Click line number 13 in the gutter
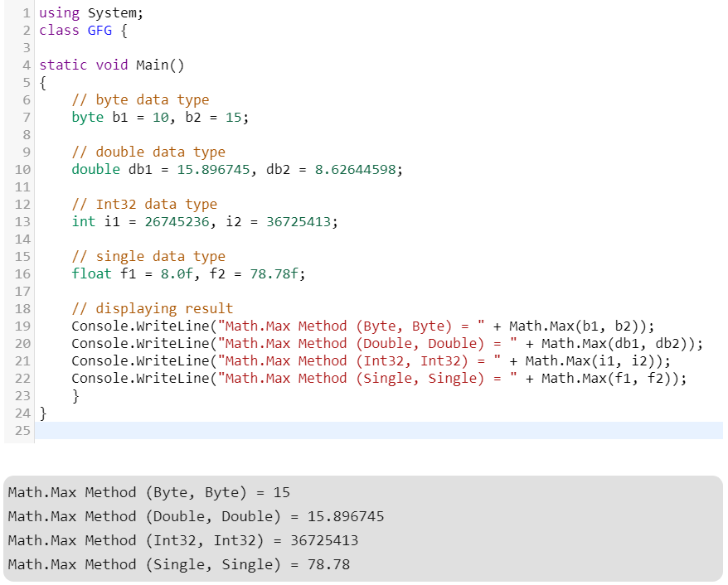The width and height of the screenshot is (728, 585). (x=23, y=222)
